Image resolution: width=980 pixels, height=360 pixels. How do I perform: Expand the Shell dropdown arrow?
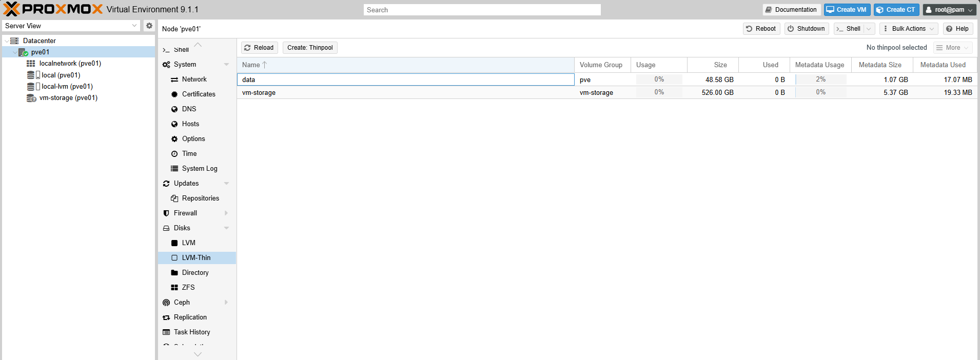[869, 29]
